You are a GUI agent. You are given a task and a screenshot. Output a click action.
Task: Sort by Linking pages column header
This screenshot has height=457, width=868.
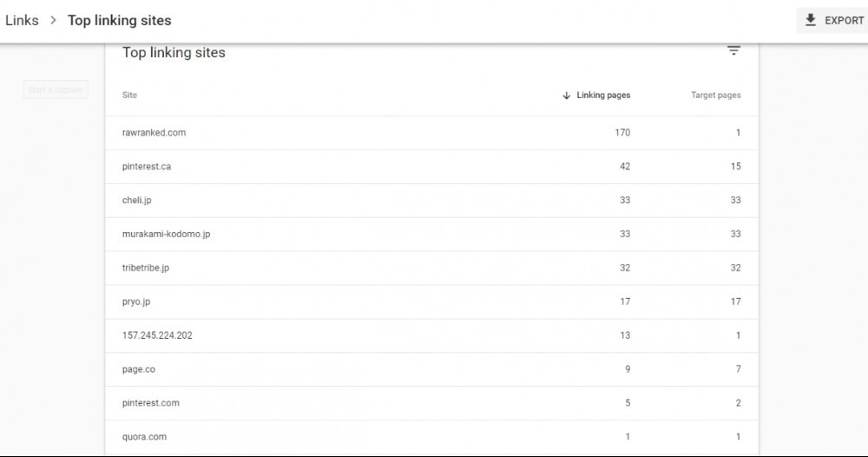[603, 96]
